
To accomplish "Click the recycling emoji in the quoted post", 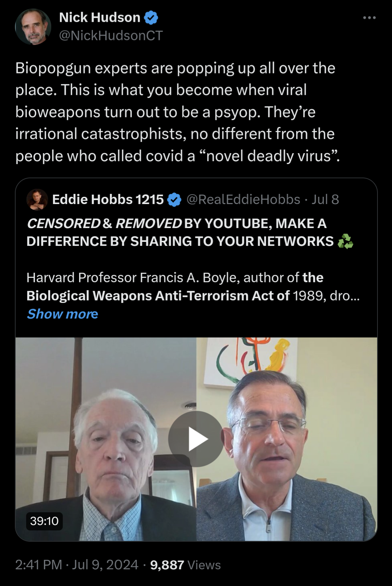I will pyautogui.click(x=345, y=241).
